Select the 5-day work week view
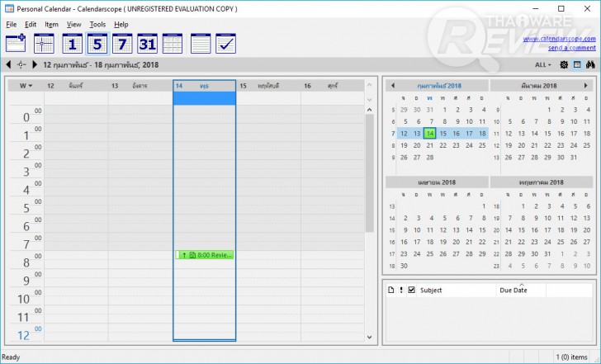 97,43
